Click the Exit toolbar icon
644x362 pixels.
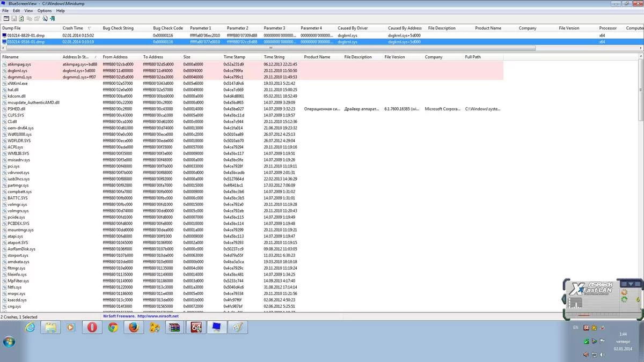[52, 18]
